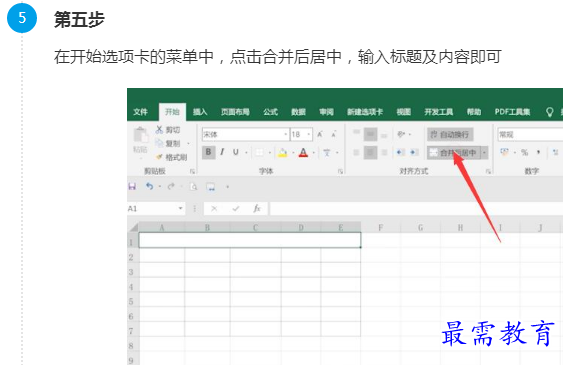Viewport: 563px width, 365px height.
Task: Click the formula confirm checkmark icon
Action: tap(236, 209)
